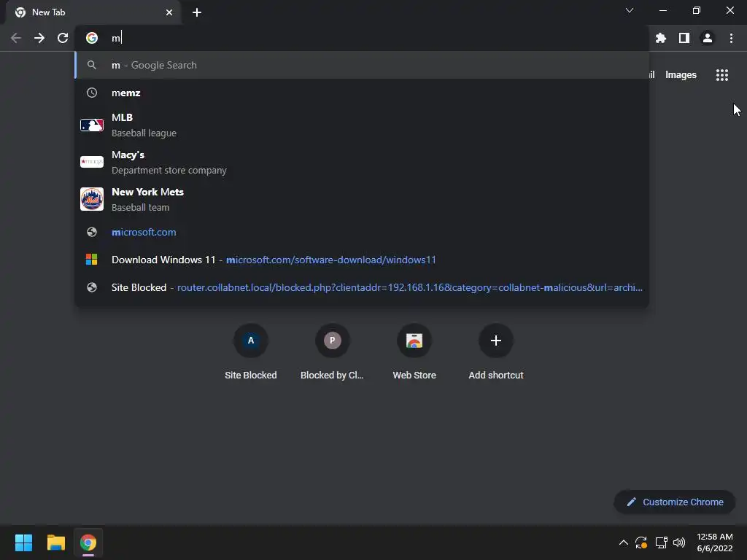Viewport: 747px width, 560px height.
Task: Click the Customize Chrome button
Action: tap(675, 502)
